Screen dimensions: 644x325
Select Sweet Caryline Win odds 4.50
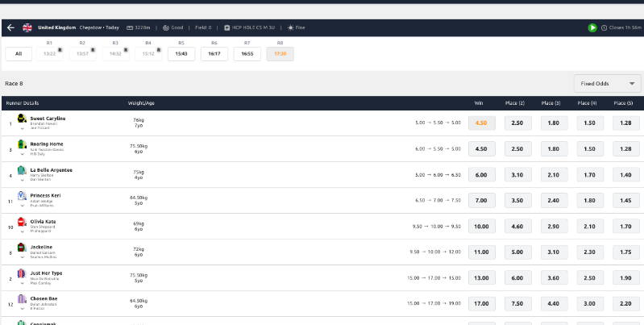[x=481, y=123]
